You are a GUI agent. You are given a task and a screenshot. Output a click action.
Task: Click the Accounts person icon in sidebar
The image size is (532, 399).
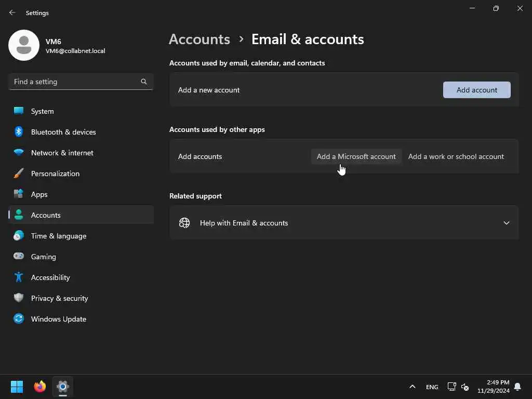(x=19, y=215)
